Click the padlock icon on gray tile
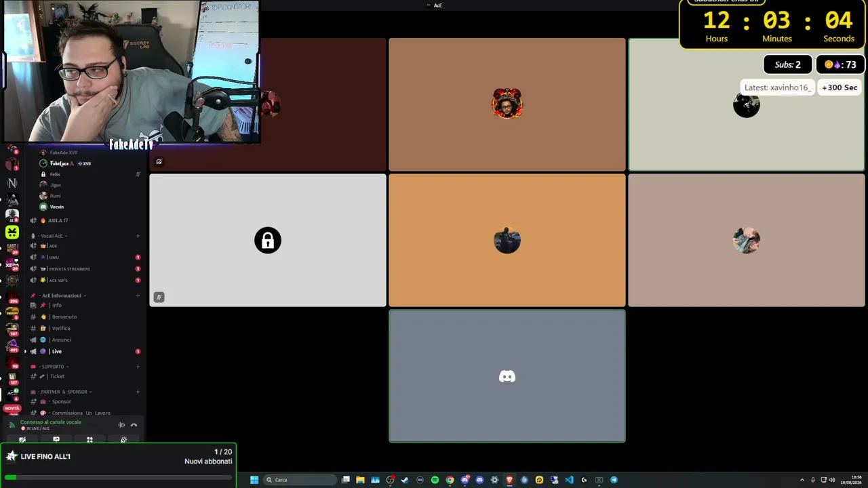This screenshot has height=488, width=868. pos(268,240)
